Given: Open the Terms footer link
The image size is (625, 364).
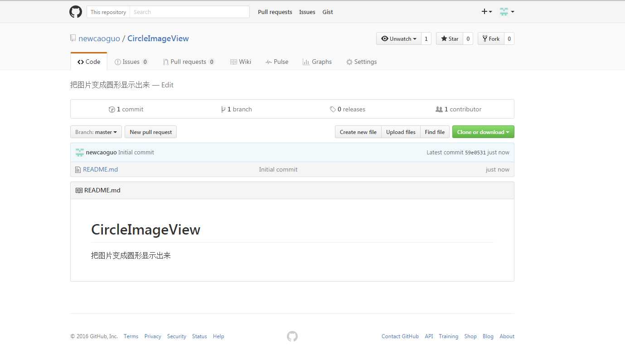Looking at the screenshot, I should tap(131, 336).
